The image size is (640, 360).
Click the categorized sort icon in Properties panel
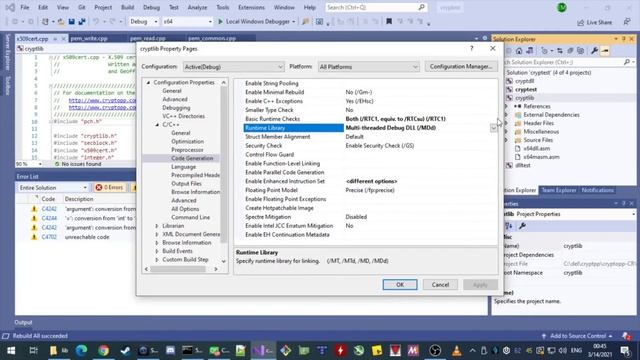coord(509,226)
